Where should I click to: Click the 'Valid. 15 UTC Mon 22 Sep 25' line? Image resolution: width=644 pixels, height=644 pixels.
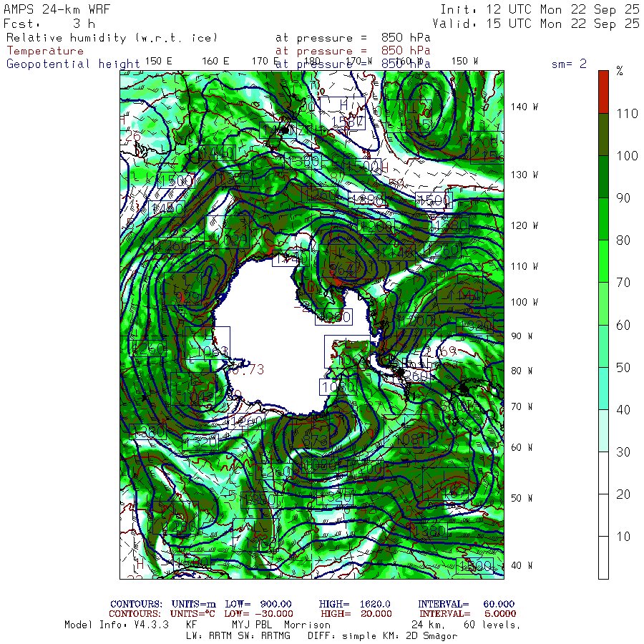tap(540, 24)
